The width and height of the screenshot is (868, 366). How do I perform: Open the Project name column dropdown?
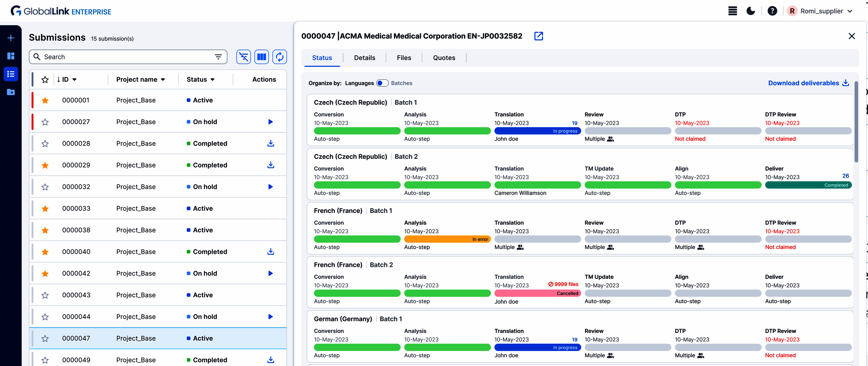[163, 80]
